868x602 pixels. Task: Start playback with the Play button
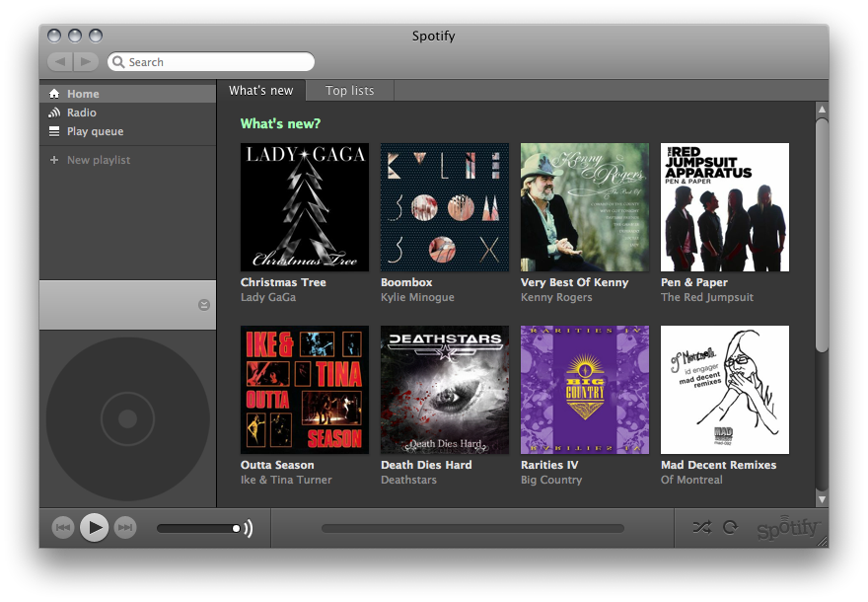point(94,527)
